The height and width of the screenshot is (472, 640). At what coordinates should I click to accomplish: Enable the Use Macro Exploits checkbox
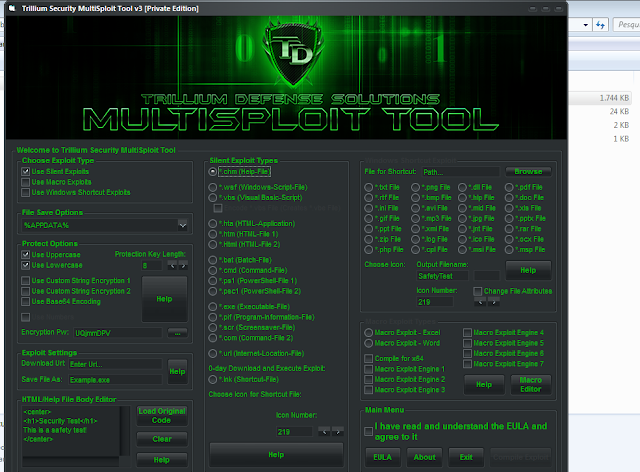pyautogui.click(x=26, y=182)
